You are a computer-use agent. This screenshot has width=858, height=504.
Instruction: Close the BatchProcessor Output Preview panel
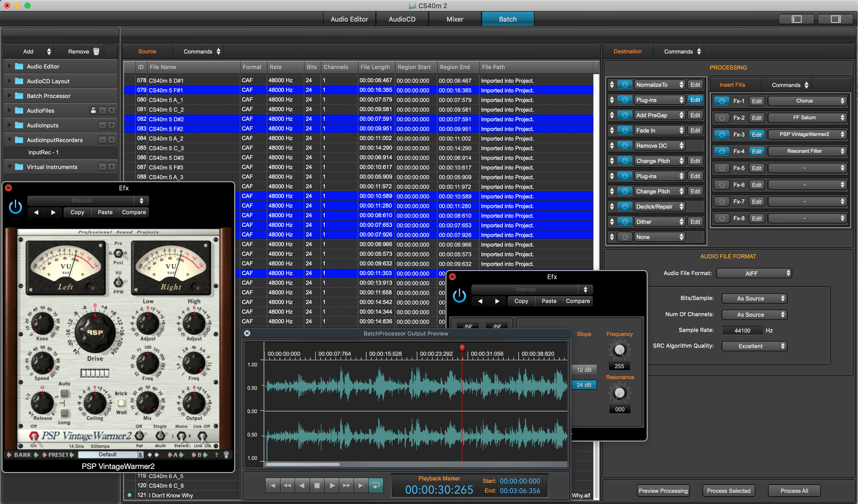click(247, 333)
